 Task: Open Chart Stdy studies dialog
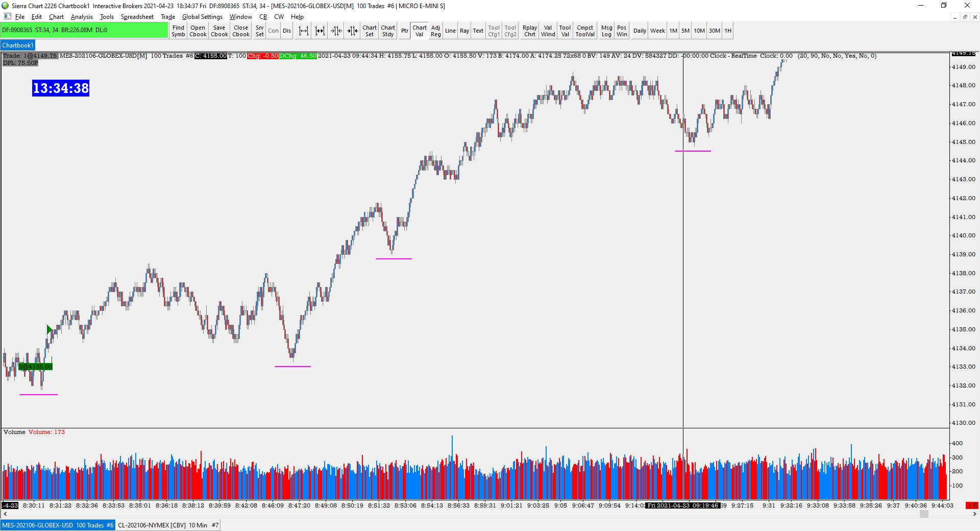click(388, 31)
